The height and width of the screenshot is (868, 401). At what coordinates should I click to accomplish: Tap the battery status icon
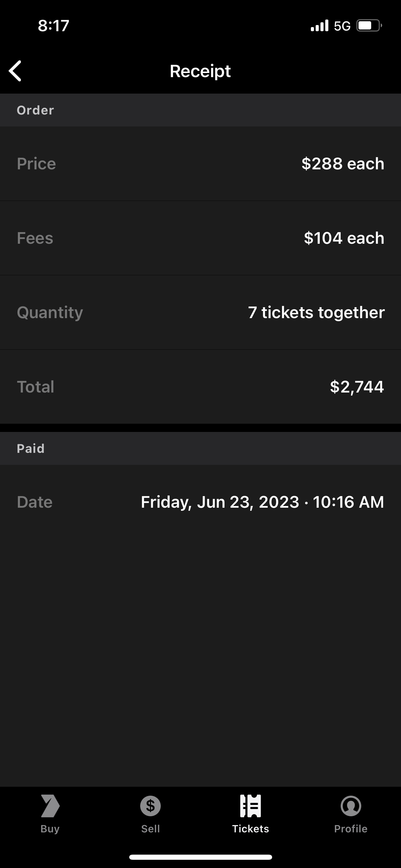pos(369,26)
